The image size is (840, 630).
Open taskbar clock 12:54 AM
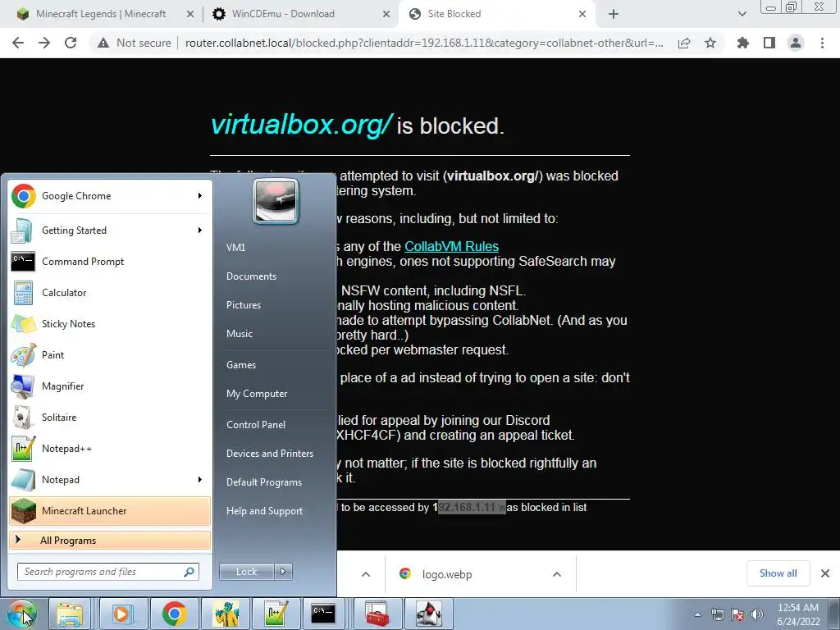tap(798, 614)
